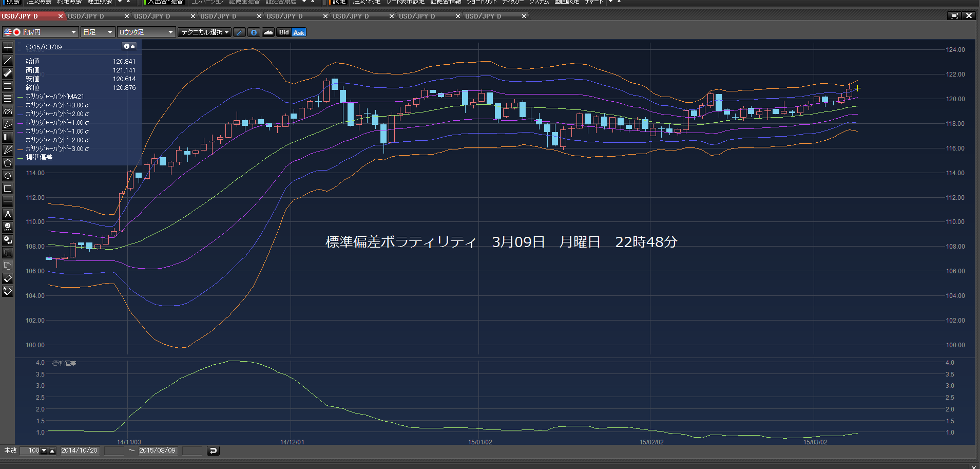The width and height of the screenshot is (980, 469).
Task: Select the hand pan tool
Action: [x=8, y=266]
